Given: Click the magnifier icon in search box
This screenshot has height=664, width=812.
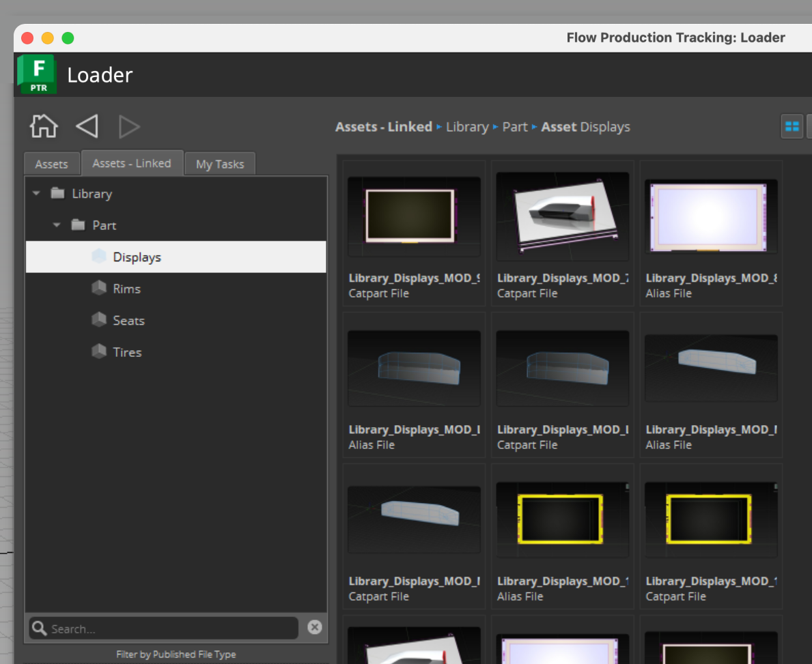Looking at the screenshot, I should point(40,628).
